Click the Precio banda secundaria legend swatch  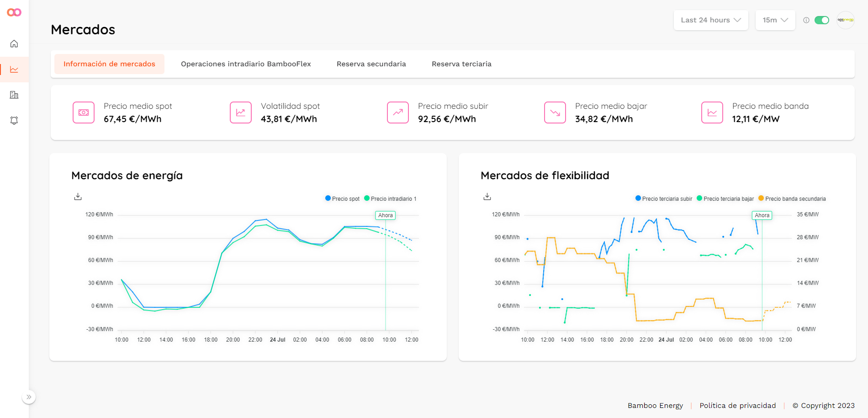coord(761,198)
